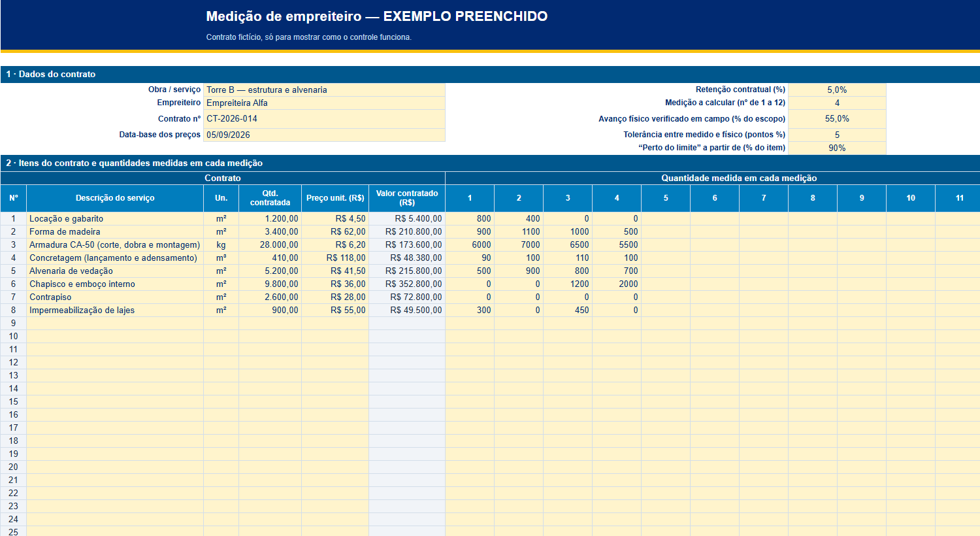Select the 'Qtd. contratada' column header
The height and width of the screenshot is (536, 980).
[x=270, y=198]
